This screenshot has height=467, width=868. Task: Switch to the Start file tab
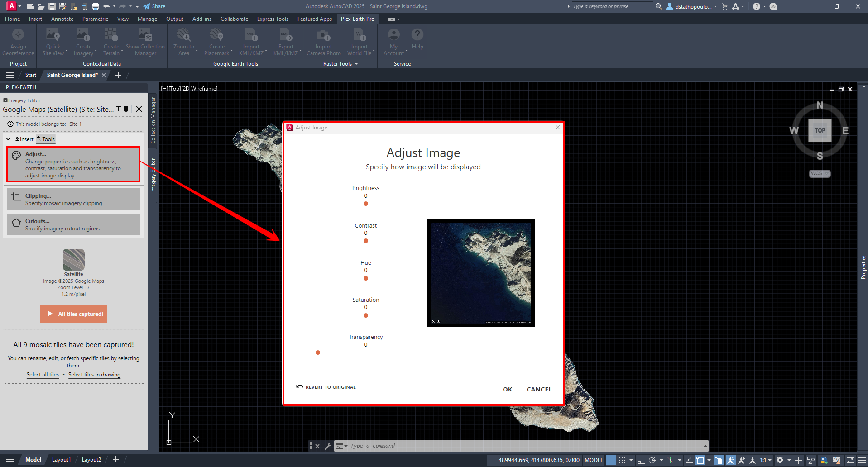(31, 75)
